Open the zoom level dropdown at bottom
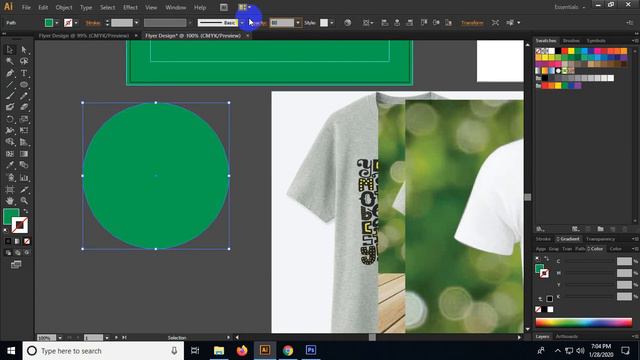640x360 pixels. (x=60, y=338)
